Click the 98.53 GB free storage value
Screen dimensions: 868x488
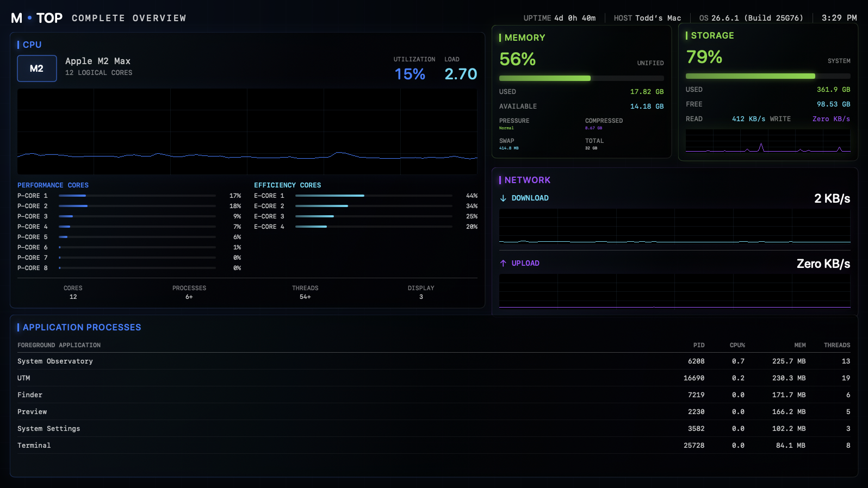[x=833, y=104]
